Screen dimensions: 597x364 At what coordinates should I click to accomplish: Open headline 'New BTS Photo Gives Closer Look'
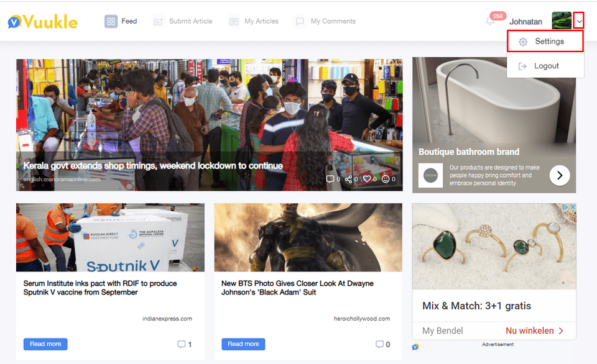[x=297, y=288]
